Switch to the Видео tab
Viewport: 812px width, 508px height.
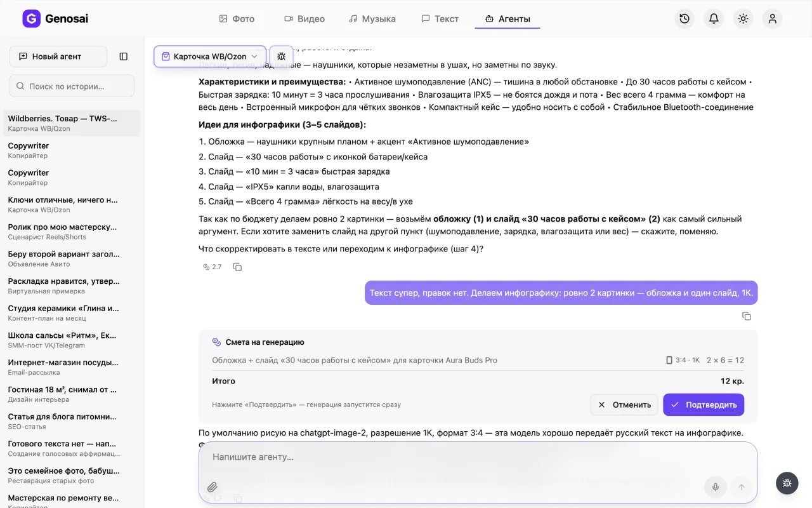click(x=304, y=19)
